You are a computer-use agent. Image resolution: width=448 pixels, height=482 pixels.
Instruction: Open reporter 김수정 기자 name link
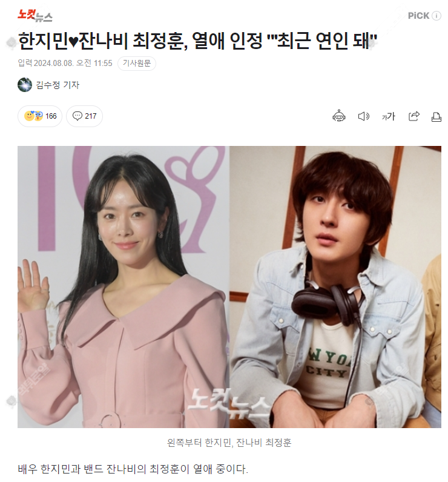coord(58,85)
